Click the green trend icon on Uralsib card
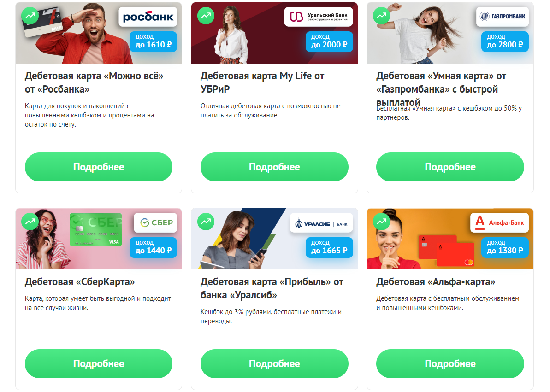Screen dimensions: 550x392 tap(206, 222)
